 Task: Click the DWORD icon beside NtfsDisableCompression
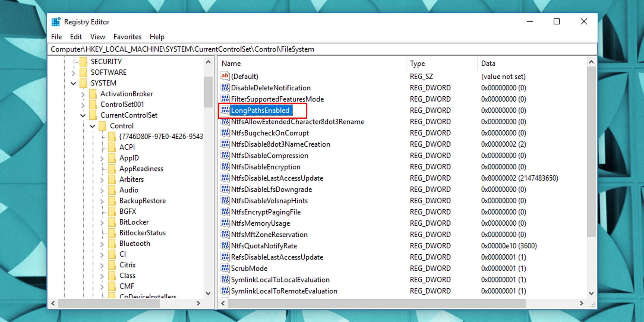coord(225,155)
